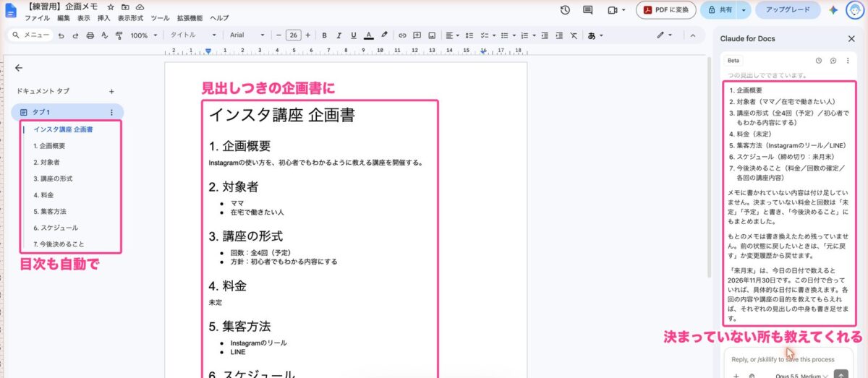Open the account avatar
Image resolution: width=868 pixels, height=378 pixels.
coord(854,10)
